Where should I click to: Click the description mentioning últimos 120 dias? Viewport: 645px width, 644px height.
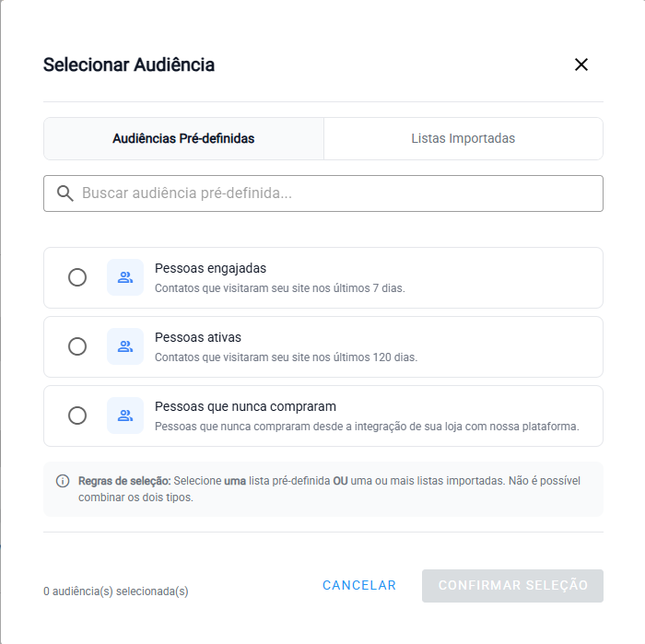pyautogui.click(x=286, y=357)
